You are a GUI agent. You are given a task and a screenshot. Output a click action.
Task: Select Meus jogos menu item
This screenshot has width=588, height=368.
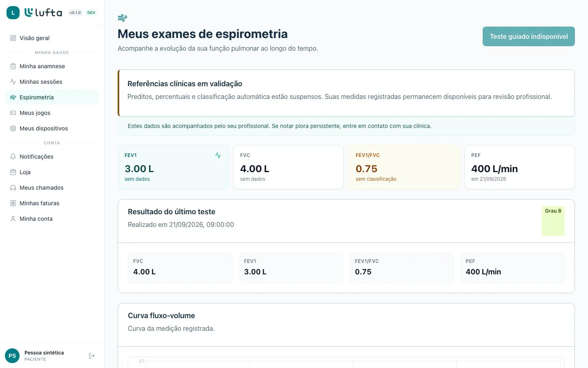pyautogui.click(x=52, y=113)
